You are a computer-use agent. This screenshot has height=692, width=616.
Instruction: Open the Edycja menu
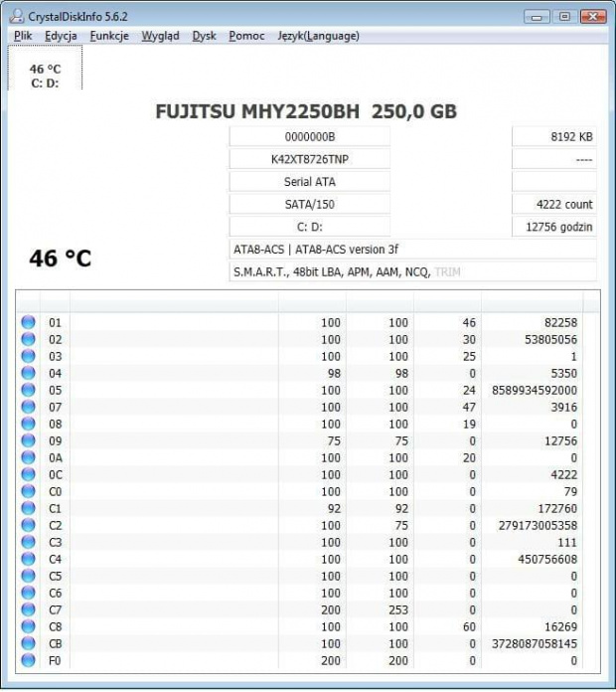point(61,36)
